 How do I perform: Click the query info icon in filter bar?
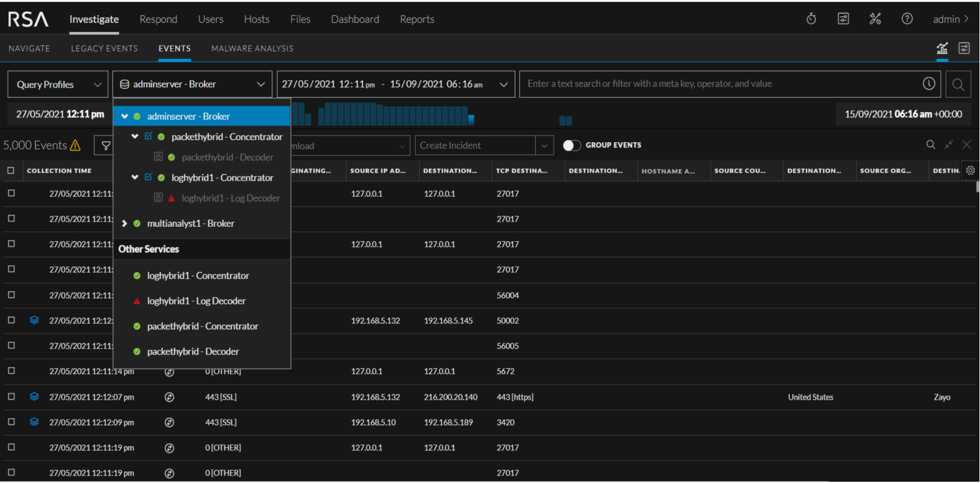click(929, 83)
